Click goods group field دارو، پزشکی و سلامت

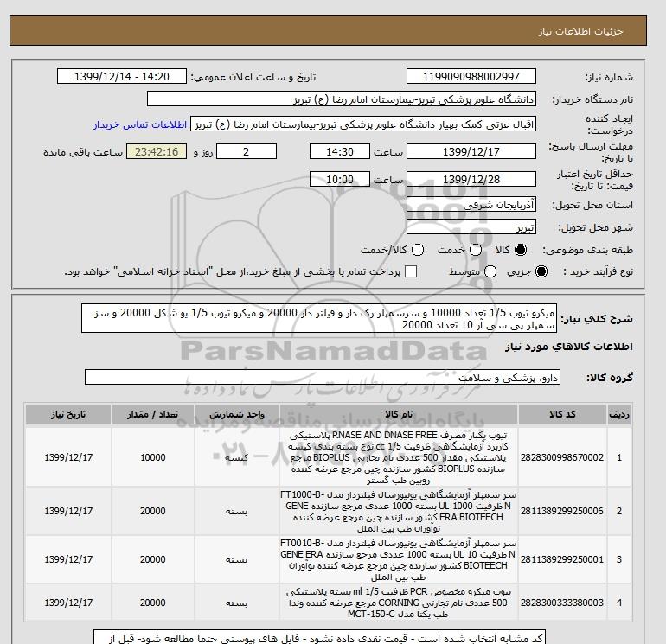(323, 377)
